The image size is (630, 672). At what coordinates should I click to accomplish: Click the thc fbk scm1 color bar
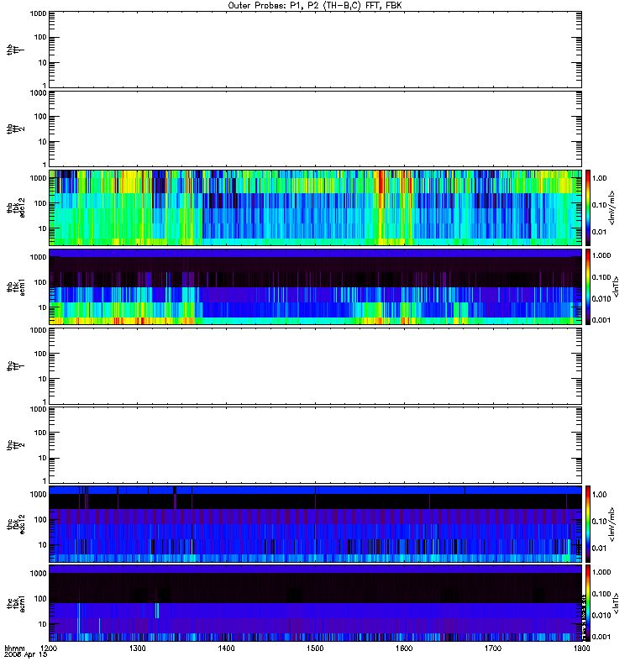pos(588,603)
